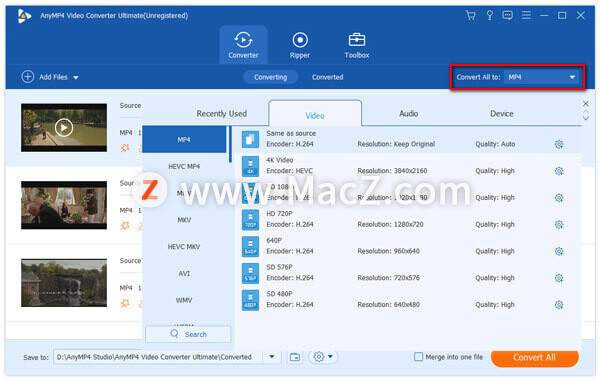Select the HD 720P preset icon

click(250, 220)
